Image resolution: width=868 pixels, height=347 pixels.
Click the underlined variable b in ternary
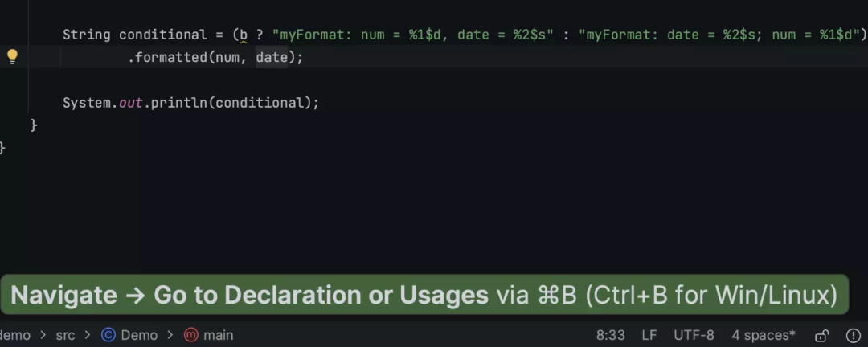tap(244, 35)
